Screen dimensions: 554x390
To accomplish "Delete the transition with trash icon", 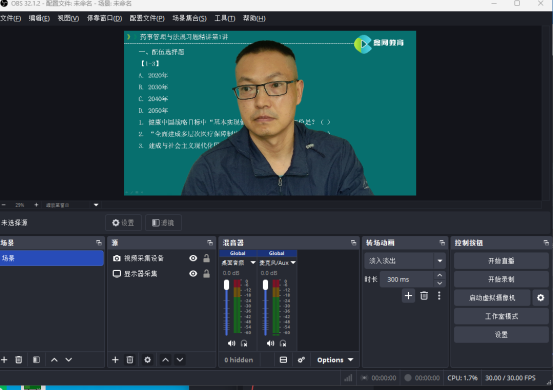I will tap(424, 296).
